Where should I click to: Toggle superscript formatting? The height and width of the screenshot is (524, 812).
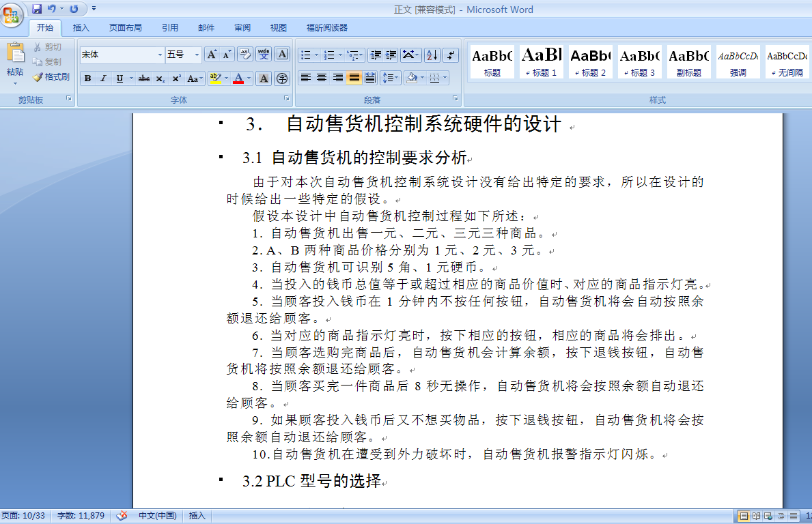177,78
